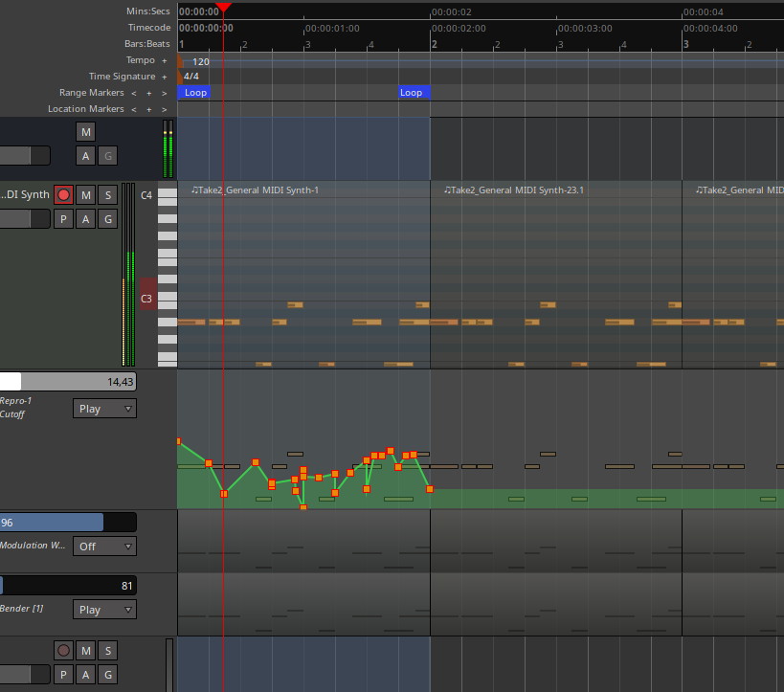This screenshot has height=692, width=784.
Task: Open automation button on MIDI Synth track
Action: coord(86,219)
